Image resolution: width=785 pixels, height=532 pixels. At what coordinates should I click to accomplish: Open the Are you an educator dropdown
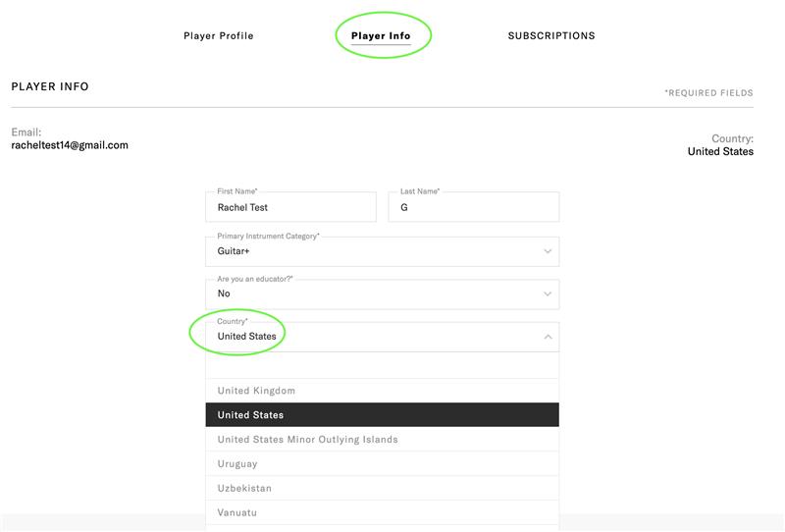click(x=382, y=294)
